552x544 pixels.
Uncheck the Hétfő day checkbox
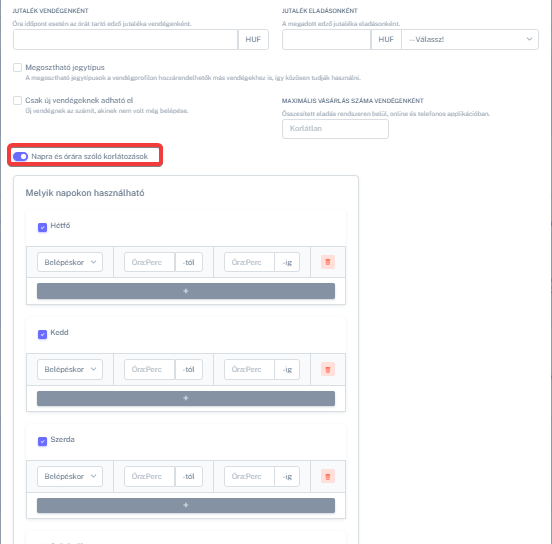(42, 227)
